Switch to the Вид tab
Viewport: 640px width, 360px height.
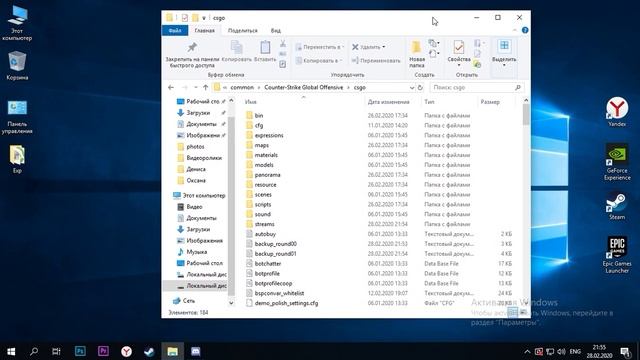pos(276,31)
